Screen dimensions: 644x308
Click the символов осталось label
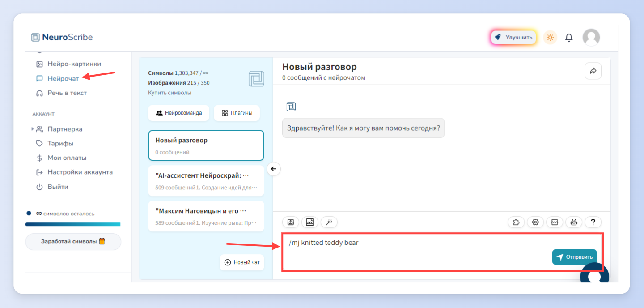65,214
